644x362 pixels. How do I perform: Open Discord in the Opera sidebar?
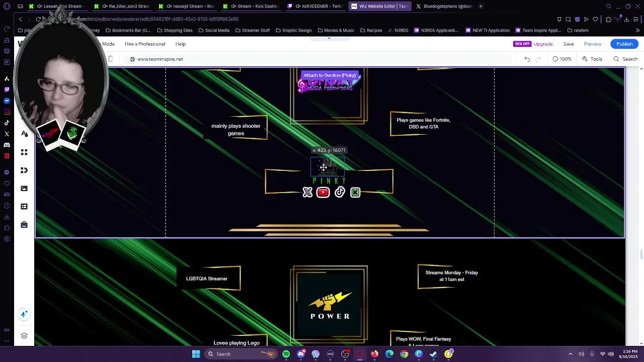pos(7,145)
